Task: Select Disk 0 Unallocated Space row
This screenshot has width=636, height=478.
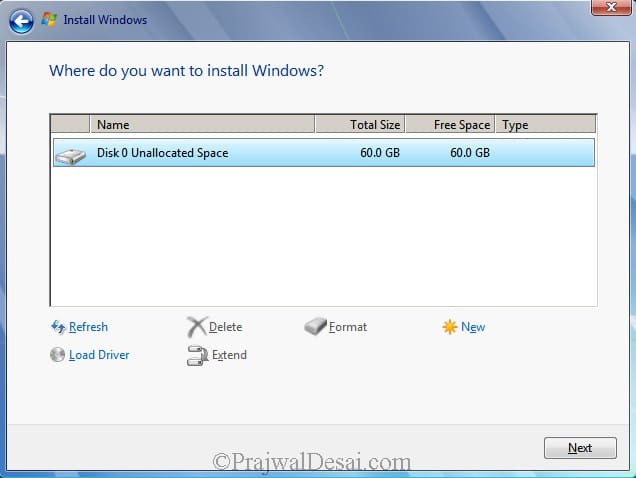Action: pos(324,153)
